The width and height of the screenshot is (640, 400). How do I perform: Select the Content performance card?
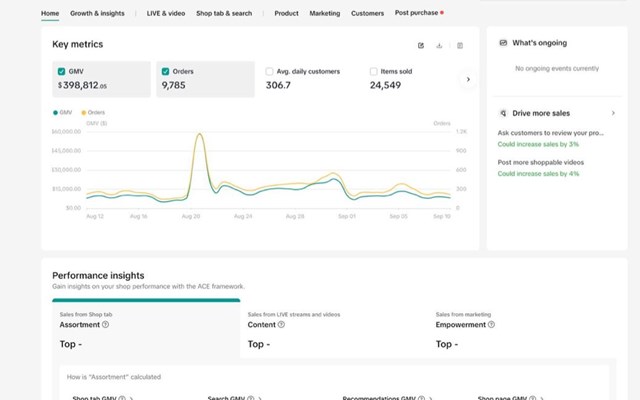(x=334, y=329)
